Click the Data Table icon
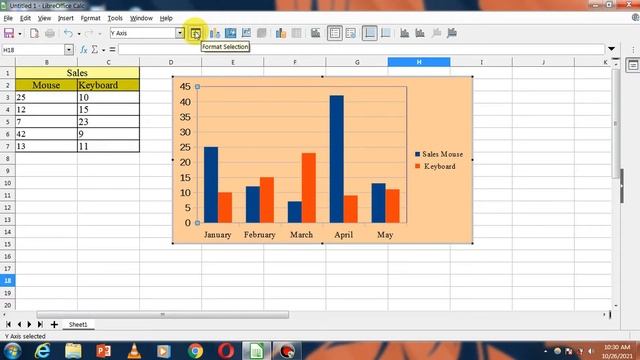This screenshot has width=640, height=360. pyautogui.click(x=297, y=33)
